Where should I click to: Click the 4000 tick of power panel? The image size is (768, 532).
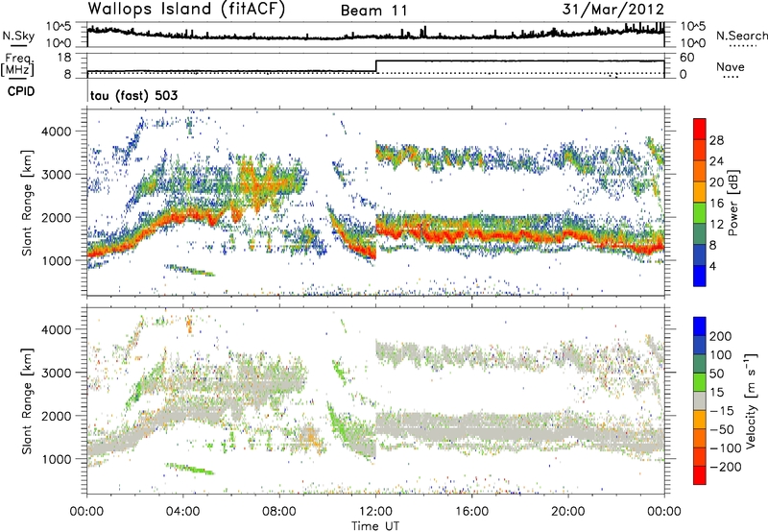click(56, 132)
